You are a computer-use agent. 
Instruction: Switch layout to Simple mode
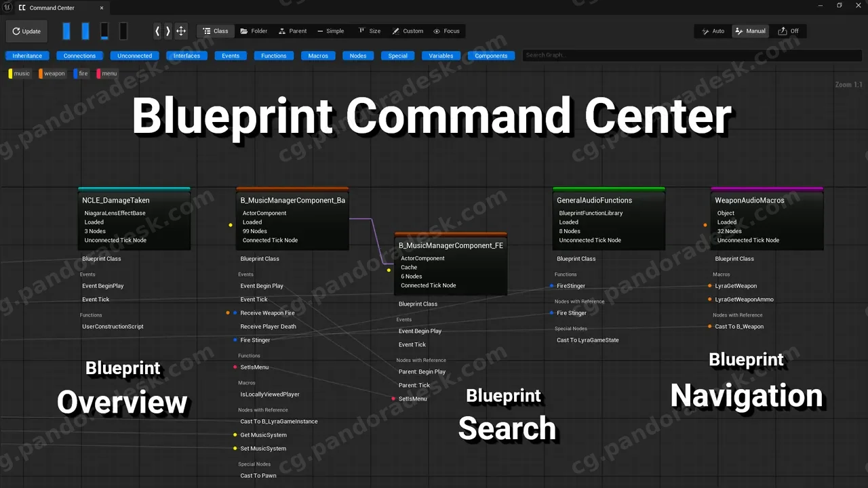330,31
